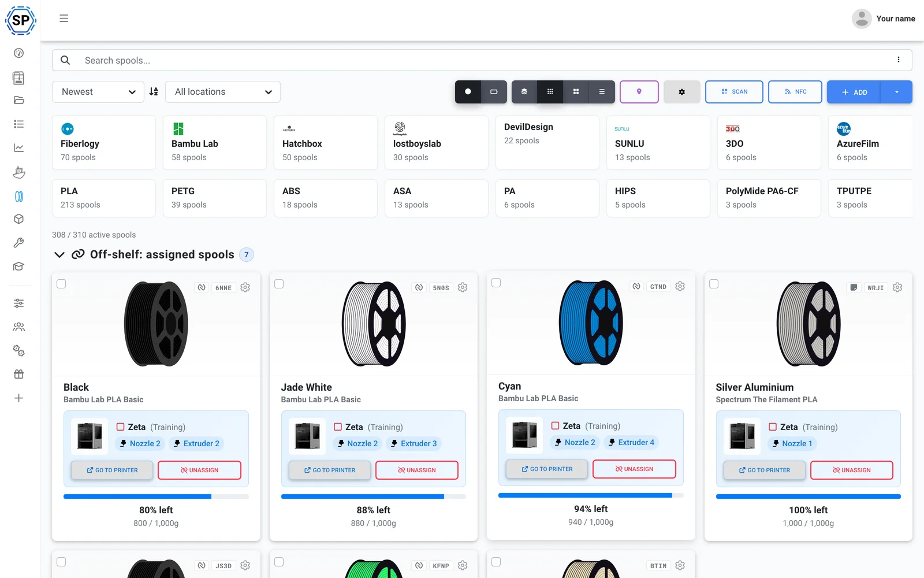Open the list icon in sidebar

pyautogui.click(x=19, y=124)
